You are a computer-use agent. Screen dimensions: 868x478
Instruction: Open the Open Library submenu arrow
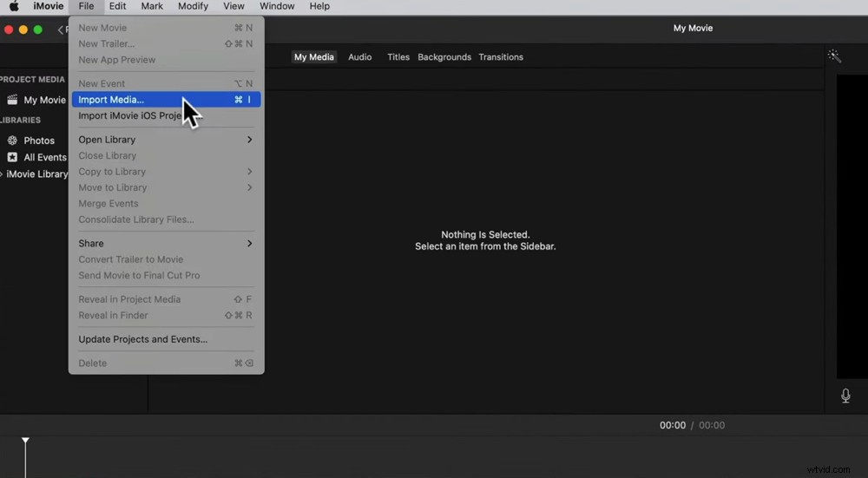coord(250,140)
